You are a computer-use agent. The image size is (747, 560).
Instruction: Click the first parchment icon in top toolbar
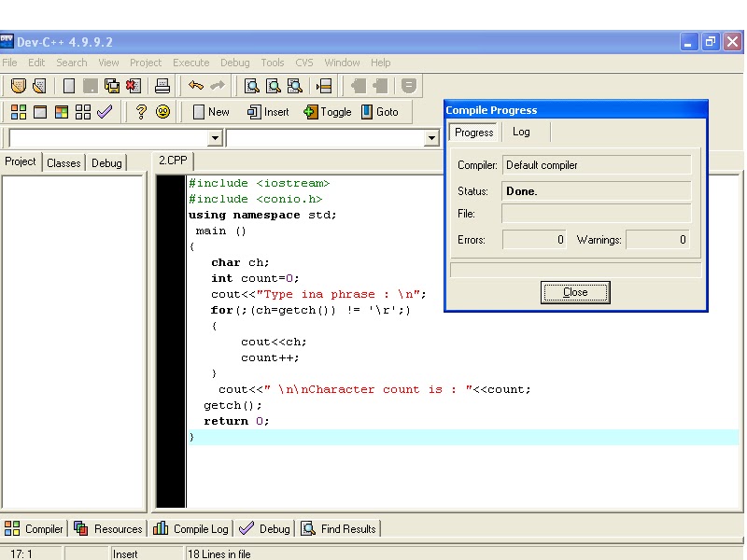[18, 86]
